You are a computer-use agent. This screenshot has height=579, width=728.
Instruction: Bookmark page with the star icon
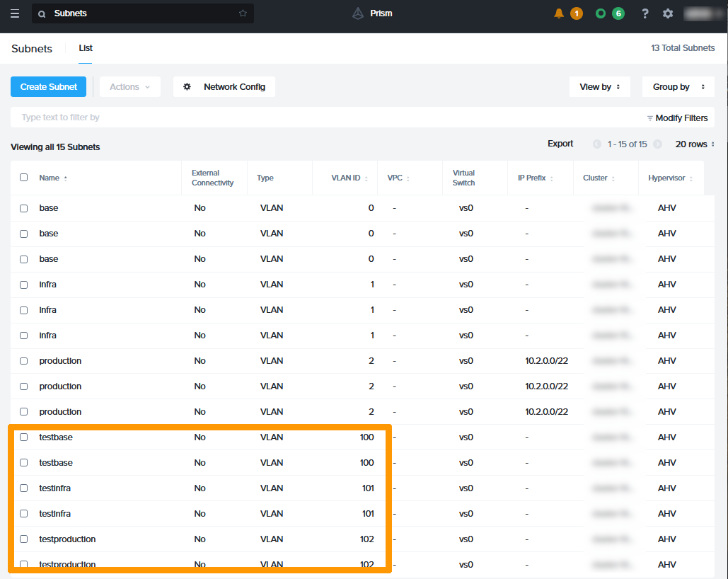pyautogui.click(x=243, y=13)
